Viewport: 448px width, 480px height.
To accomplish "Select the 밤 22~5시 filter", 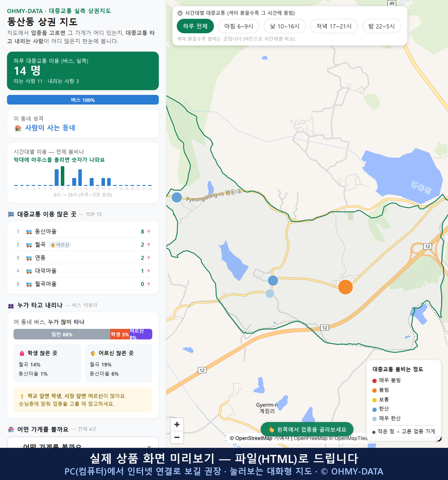I will point(381,26).
